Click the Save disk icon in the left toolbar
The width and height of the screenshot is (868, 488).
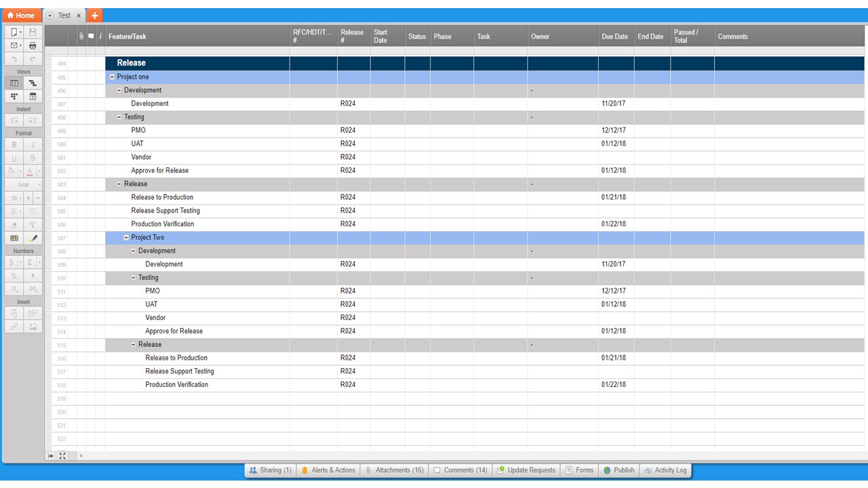coord(33,32)
